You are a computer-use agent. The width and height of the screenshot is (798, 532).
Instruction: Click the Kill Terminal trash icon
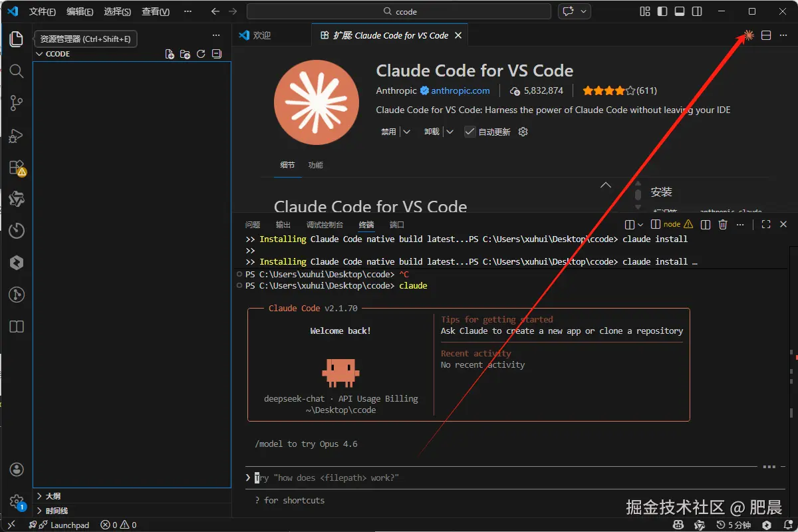pos(723,225)
